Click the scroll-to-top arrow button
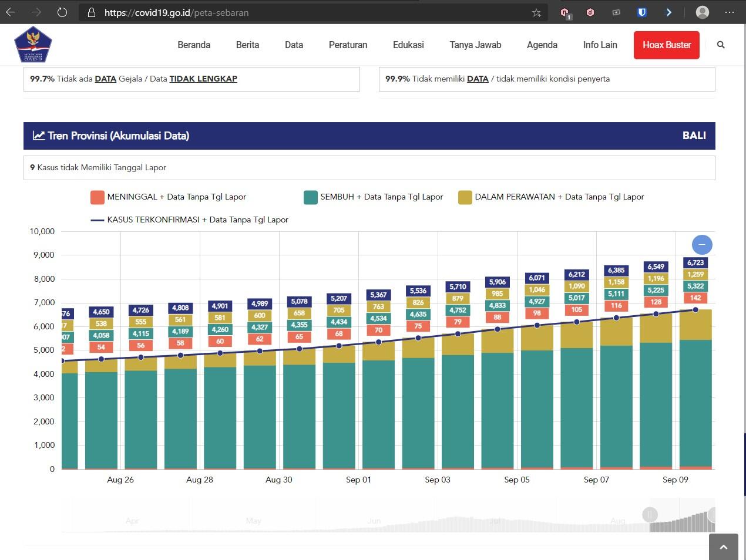The height and width of the screenshot is (560, 746). pyautogui.click(x=723, y=546)
